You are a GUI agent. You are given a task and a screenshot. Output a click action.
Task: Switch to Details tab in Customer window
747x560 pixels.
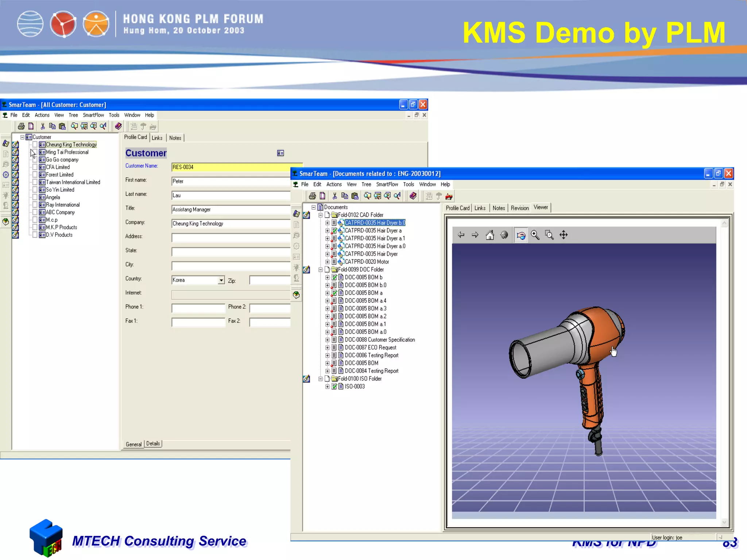(153, 444)
